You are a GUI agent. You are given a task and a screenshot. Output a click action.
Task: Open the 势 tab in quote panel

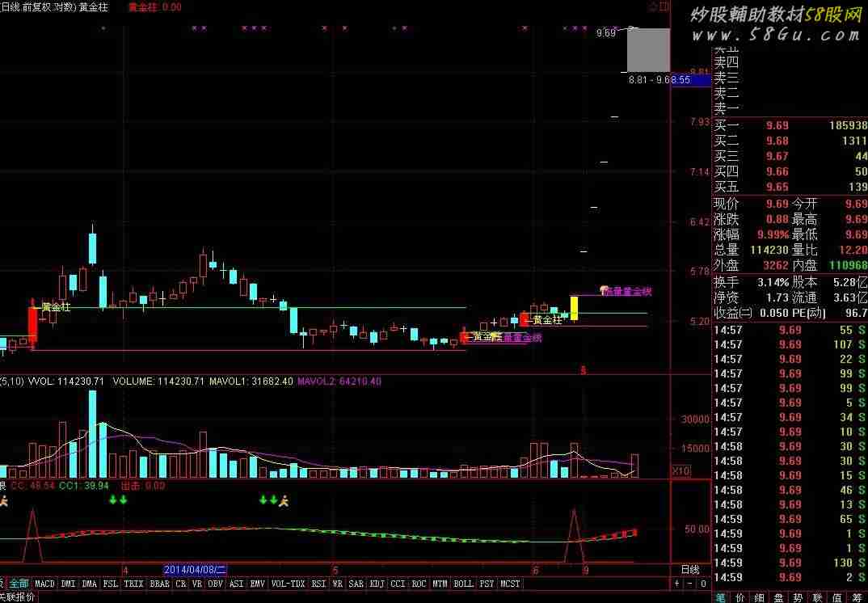[798, 597]
